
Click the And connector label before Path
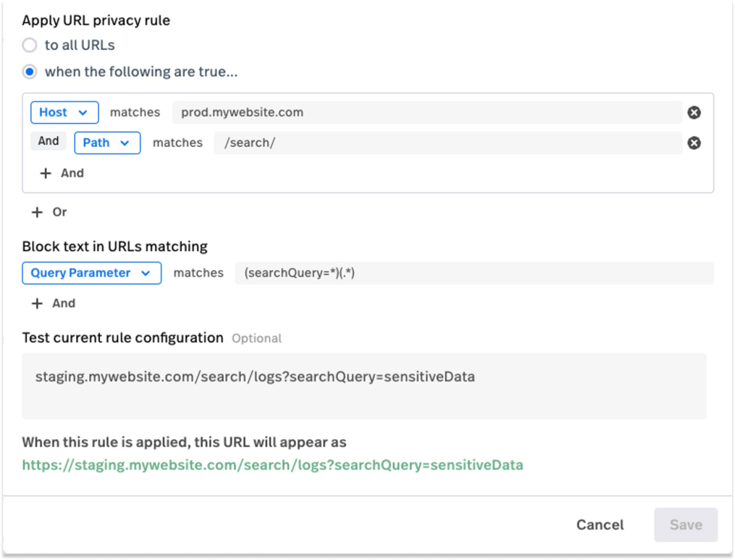click(49, 141)
